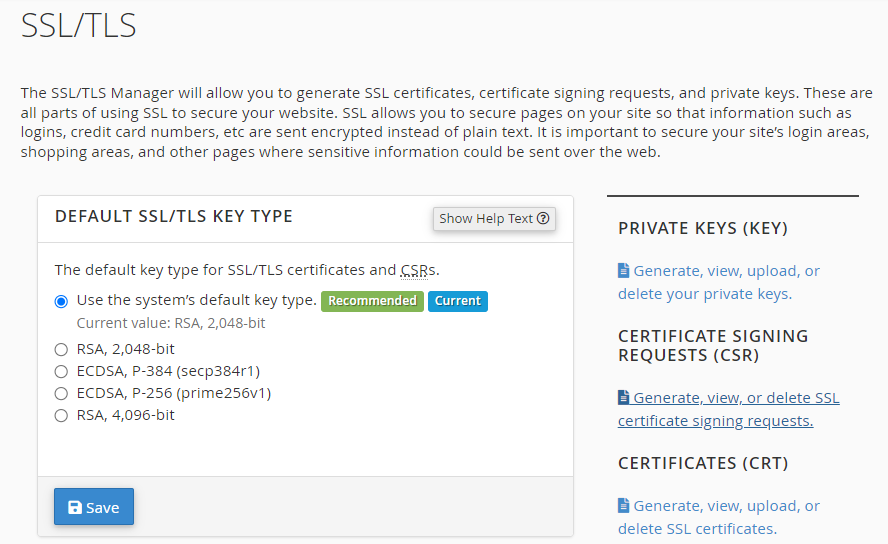
Task: Click document icon beside private keys link
Action: 624,271
